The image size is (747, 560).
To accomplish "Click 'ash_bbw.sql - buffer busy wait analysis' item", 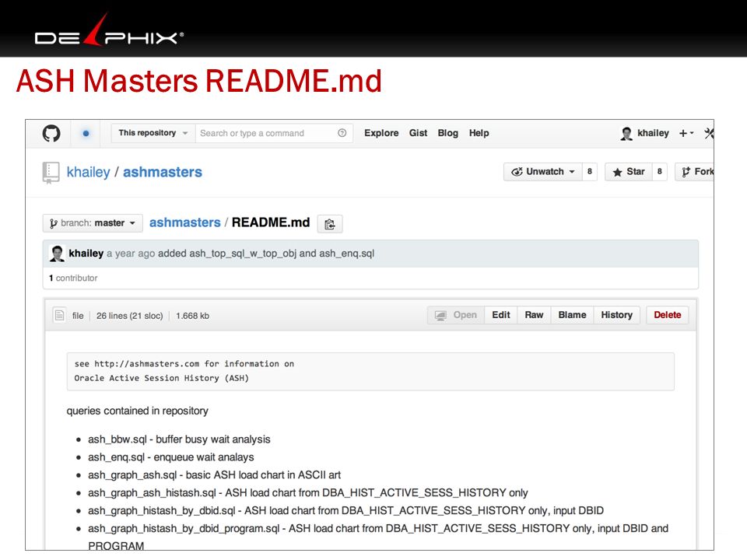I will pos(179,439).
